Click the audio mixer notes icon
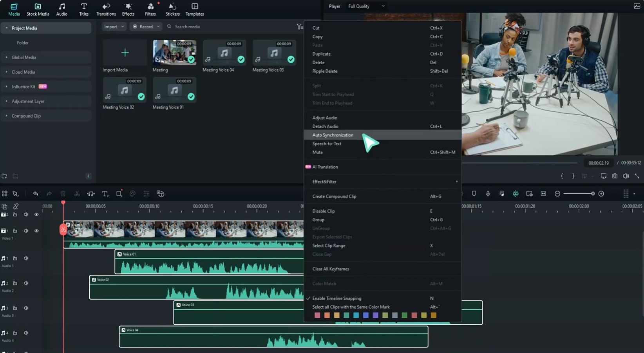 point(502,193)
